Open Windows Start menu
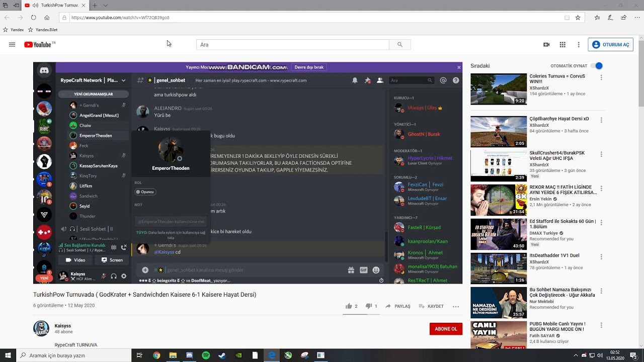 [x=8, y=355]
